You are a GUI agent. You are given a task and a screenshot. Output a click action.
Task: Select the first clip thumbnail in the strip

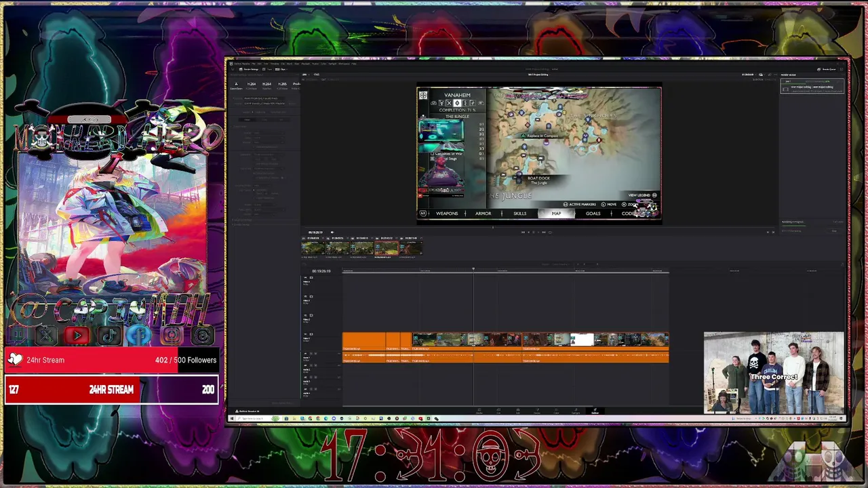coord(313,248)
